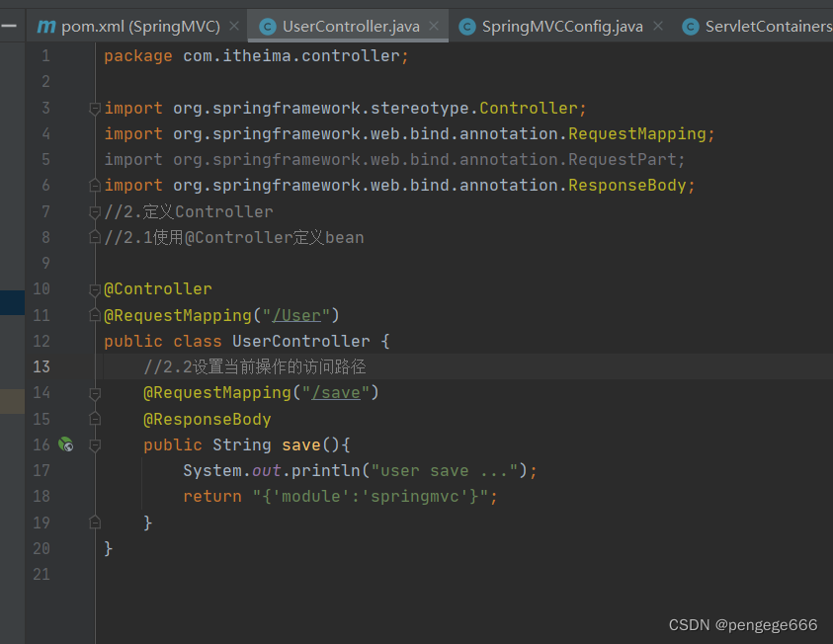Open the "/User" request mapping link

tap(296, 315)
